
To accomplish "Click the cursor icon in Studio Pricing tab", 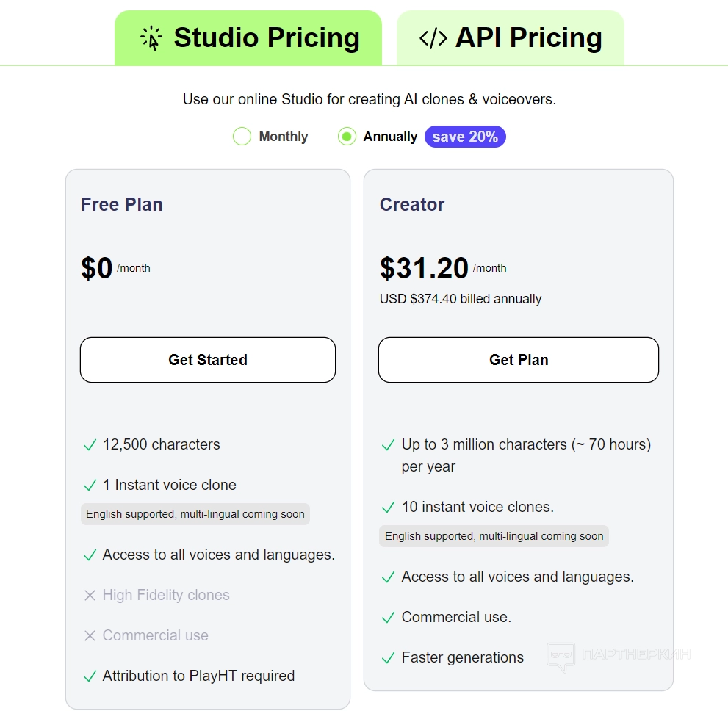I will [x=151, y=38].
